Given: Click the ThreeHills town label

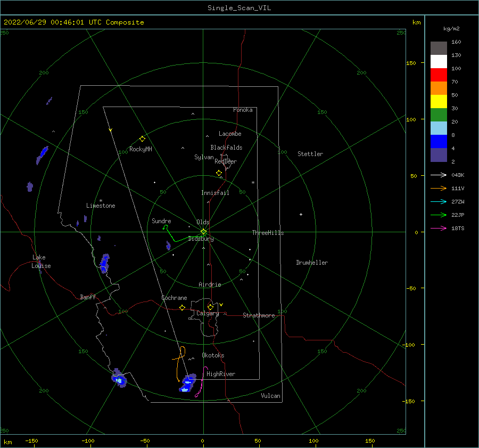Looking at the screenshot, I should point(268,233).
